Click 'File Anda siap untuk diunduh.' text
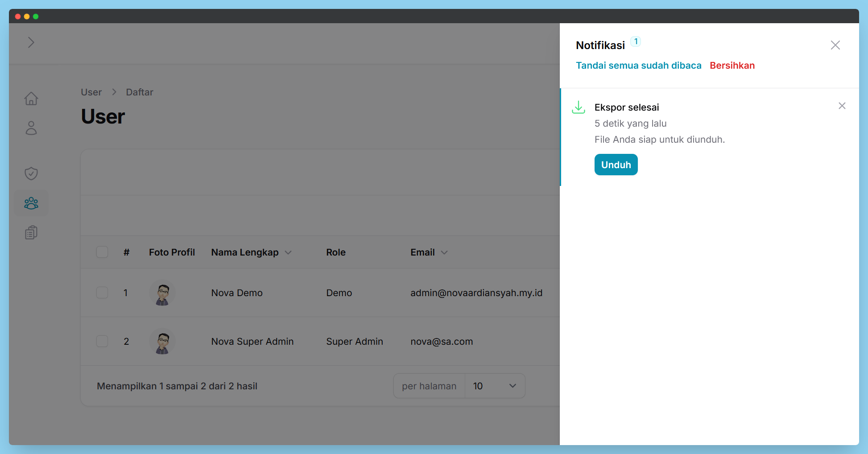 (660, 140)
